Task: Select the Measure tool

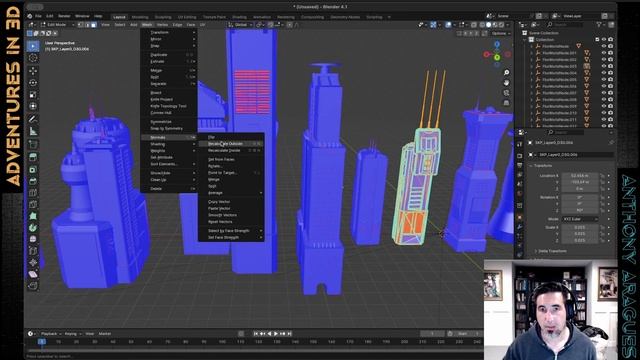Action: tap(33, 131)
